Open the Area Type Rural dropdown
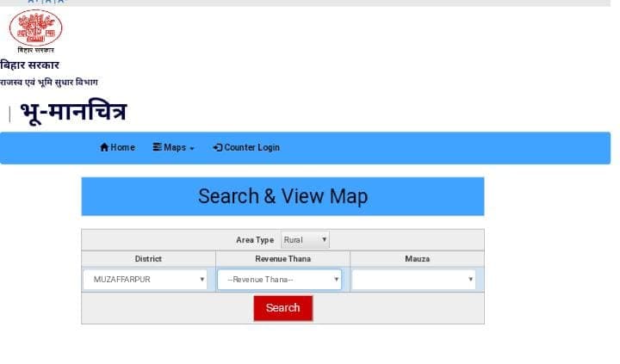The width and height of the screenshot is (620, 364). coord(305,240)
